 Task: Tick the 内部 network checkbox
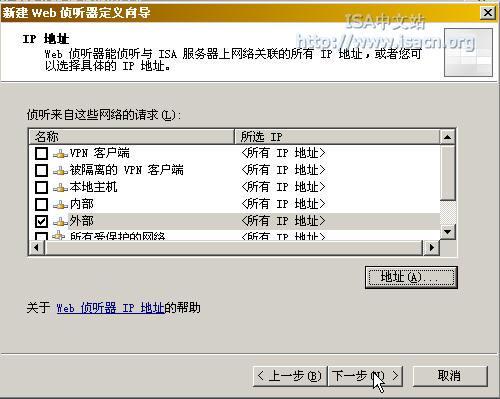point(41,204)
